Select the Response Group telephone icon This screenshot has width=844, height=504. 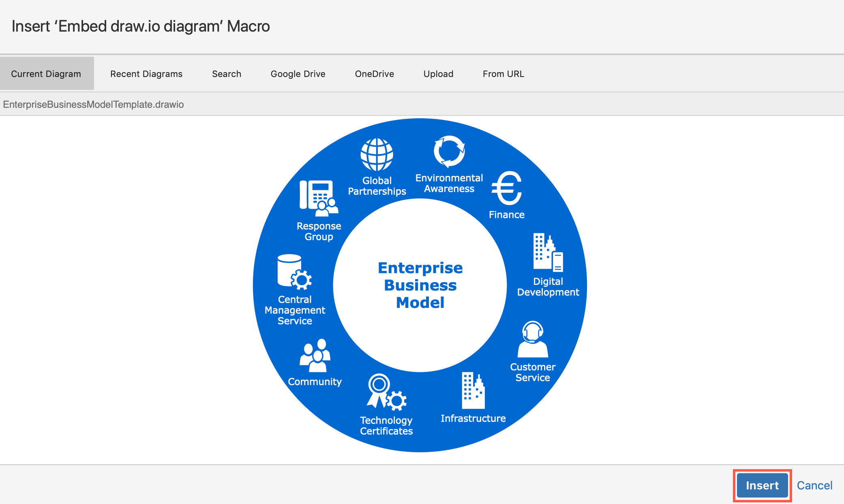coord(318,199)
